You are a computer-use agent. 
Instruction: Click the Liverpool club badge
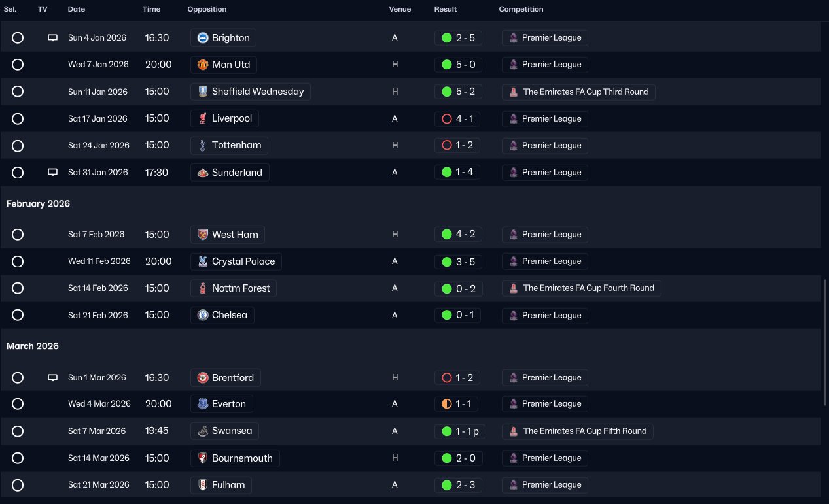(203, 119)
